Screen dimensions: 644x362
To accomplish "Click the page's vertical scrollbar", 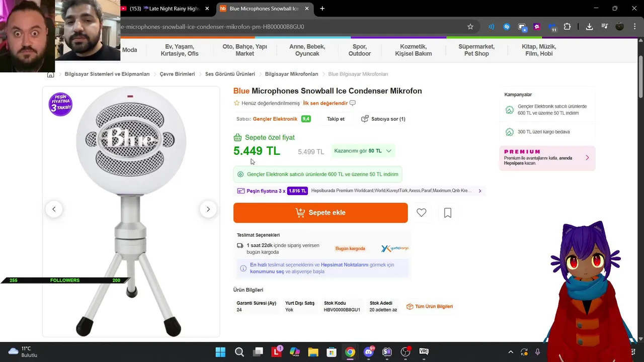I will 640,80.
